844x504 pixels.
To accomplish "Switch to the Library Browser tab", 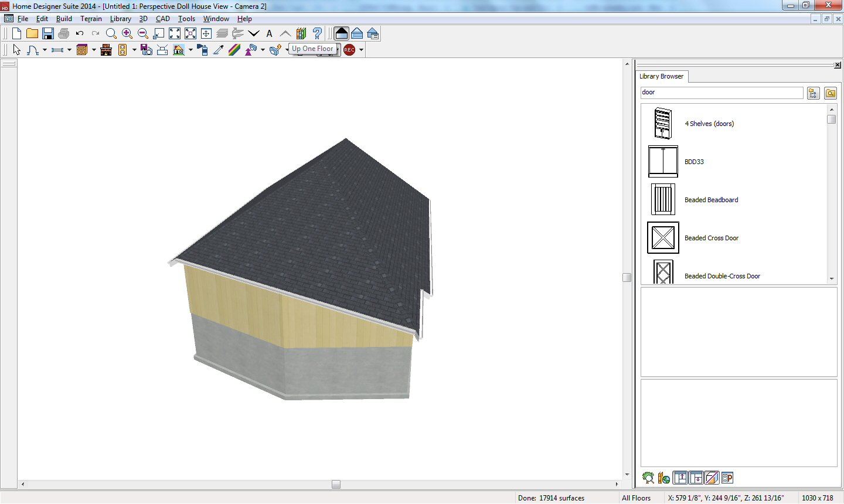I will click(661, 76).
